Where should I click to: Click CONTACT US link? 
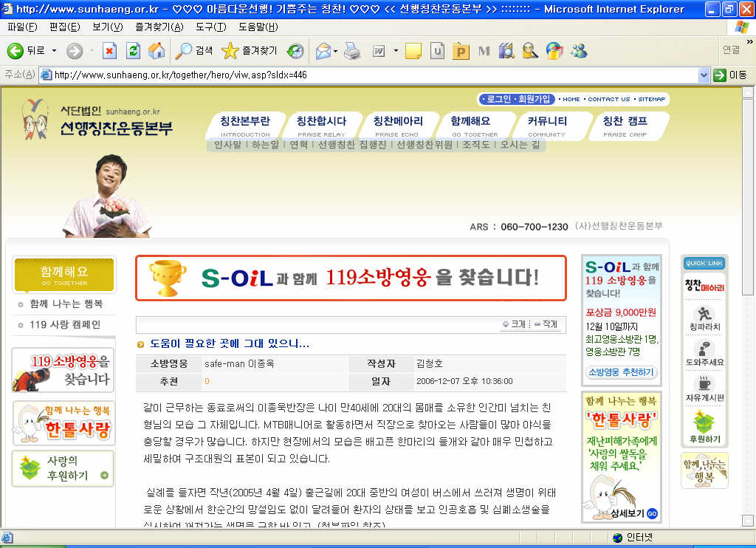pos(609,99)
